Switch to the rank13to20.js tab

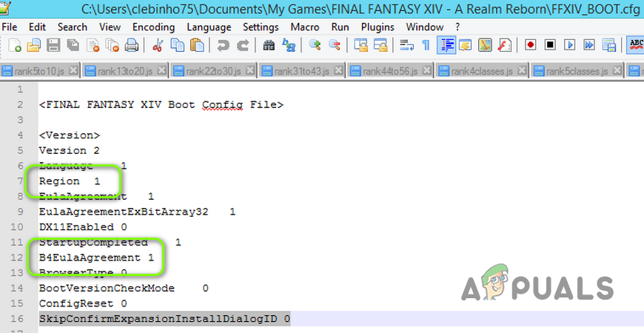(125, 71)
